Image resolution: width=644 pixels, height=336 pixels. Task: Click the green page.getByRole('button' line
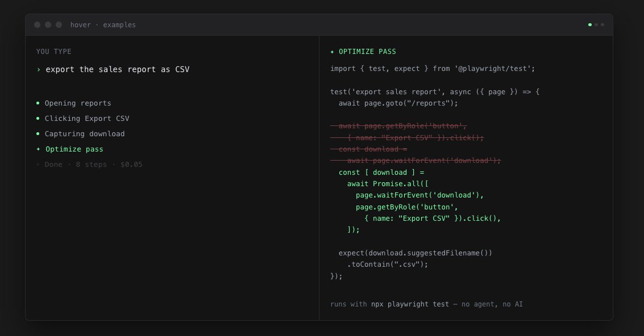click(x=407, y=207)
